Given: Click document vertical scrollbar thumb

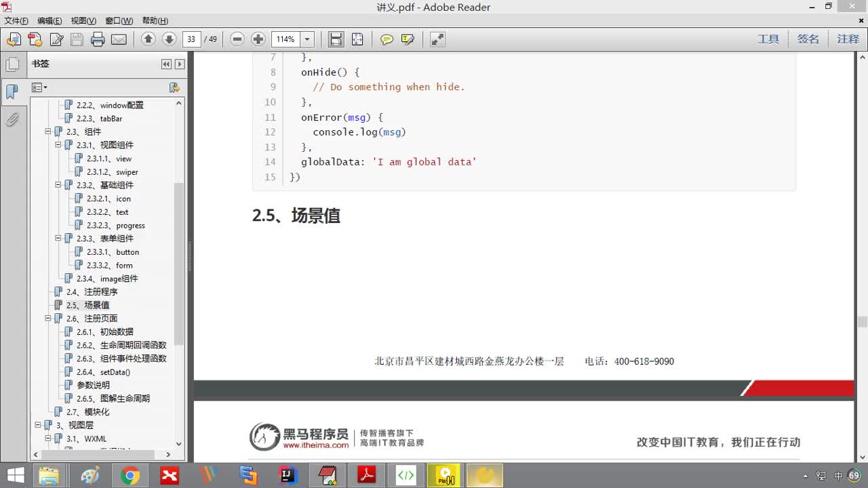Looking at the screenshot, I should pyautogui.click(x=862, y=322).
